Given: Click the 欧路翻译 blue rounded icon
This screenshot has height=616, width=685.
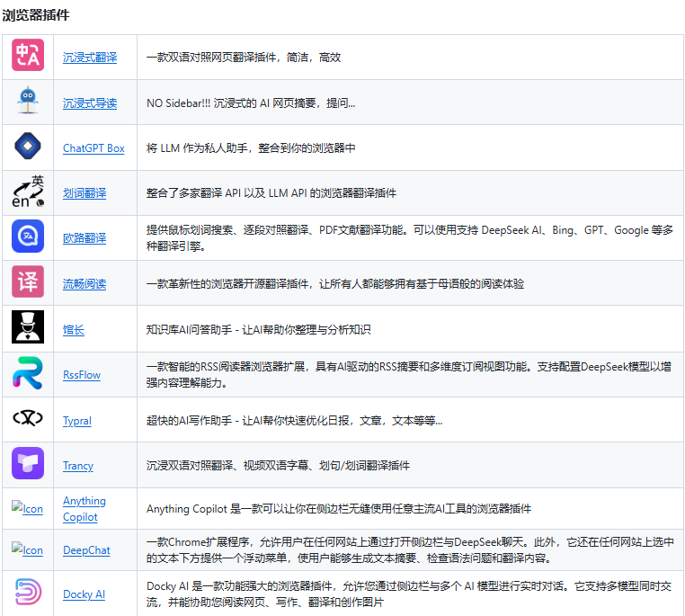Looking at the screenshot, I should coord(28,237).
